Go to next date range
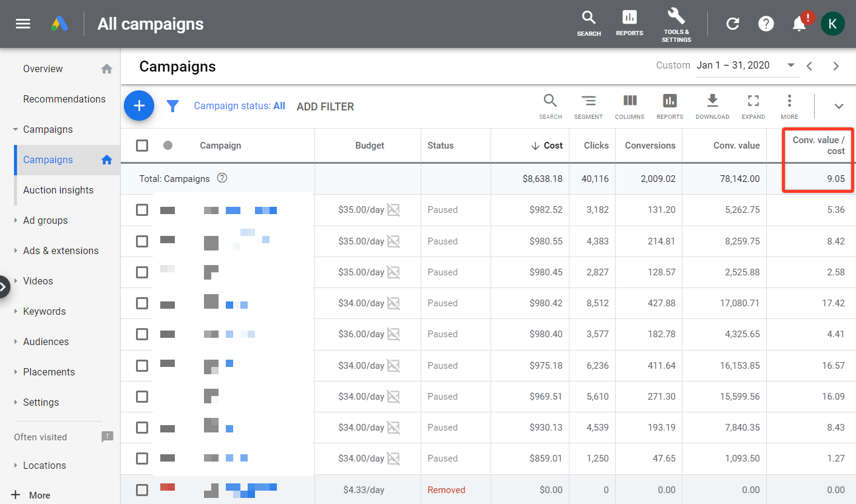 pos(836,66)
